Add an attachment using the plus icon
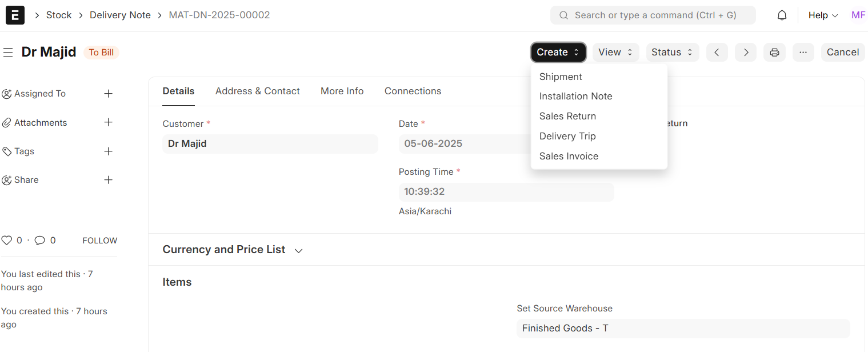Screen dimensions: 868x352 click(109, 122)
